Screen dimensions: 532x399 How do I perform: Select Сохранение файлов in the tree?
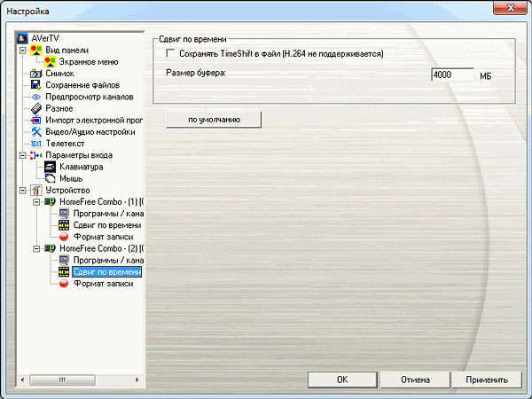point(82,85)
